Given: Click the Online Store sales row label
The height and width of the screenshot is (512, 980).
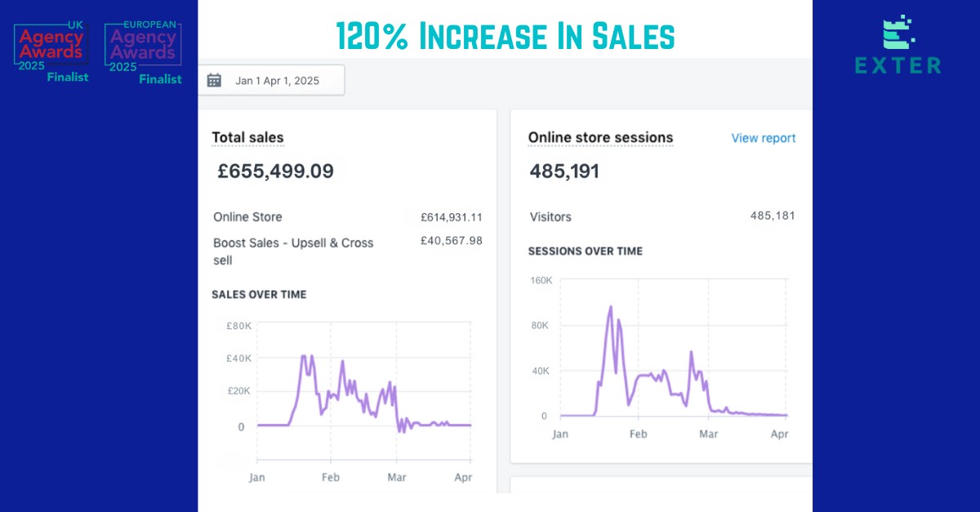Looking at the screenshot, I should (x=247, y=217).
